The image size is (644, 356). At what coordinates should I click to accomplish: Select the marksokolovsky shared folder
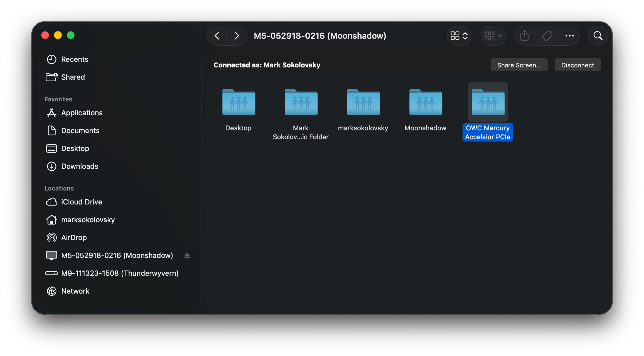coord(363,103)
